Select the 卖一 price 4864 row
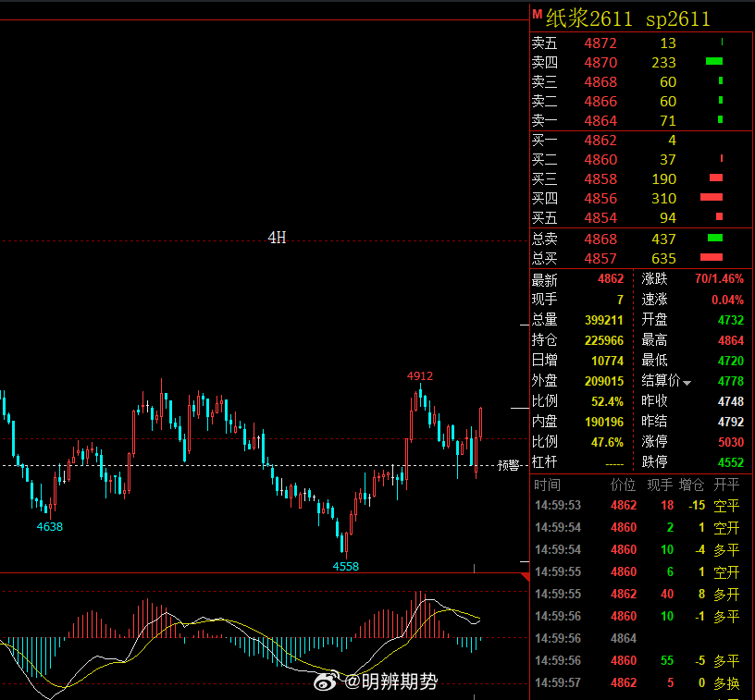Screen dimensions: 755x700 [641, 120]
